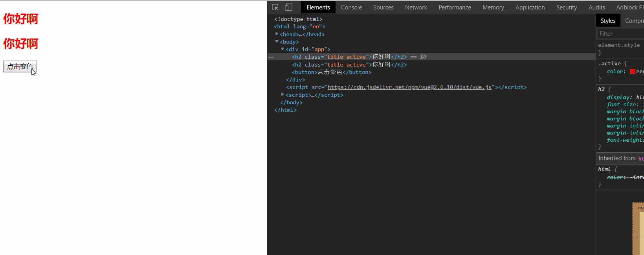The width and height of the screenshot is (644, 255).
Task: Open the vue.js CDN script link
Action: tap(409, 87)
